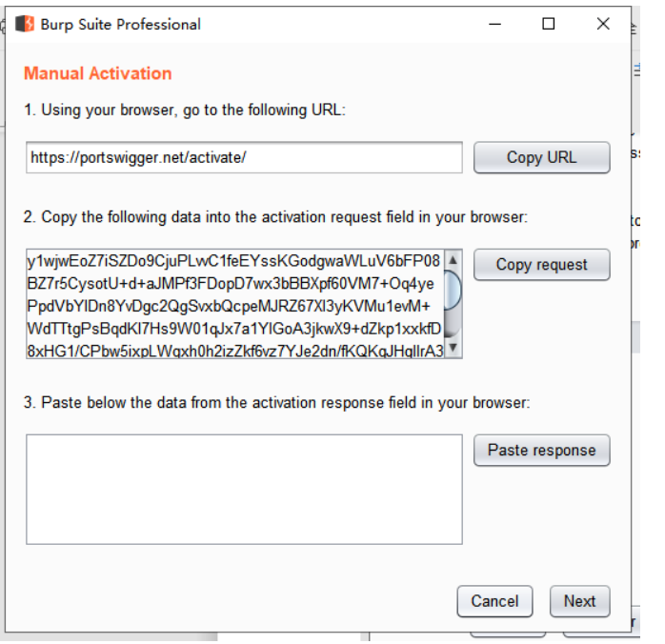Hit the Paste response button
Viewport: 665px width, 644px height.
(x=541, y=451)
